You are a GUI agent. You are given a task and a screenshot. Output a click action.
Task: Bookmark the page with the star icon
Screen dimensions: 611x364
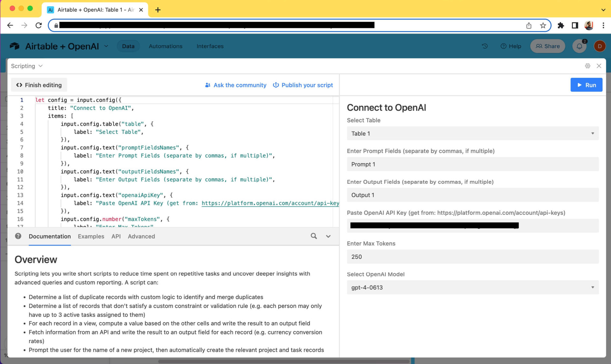543,25
